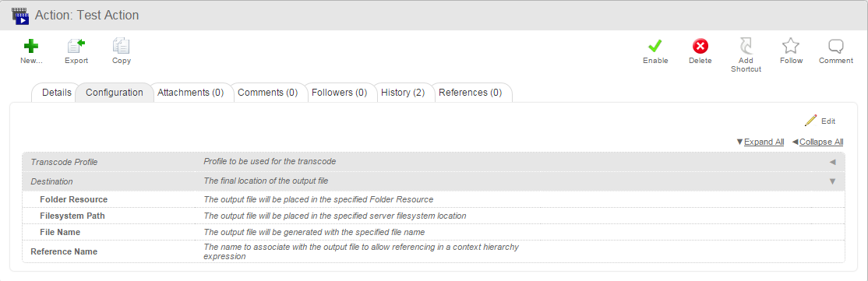
Task: Collapse the Destination section arrow
Action: click(x=832, y=181)
